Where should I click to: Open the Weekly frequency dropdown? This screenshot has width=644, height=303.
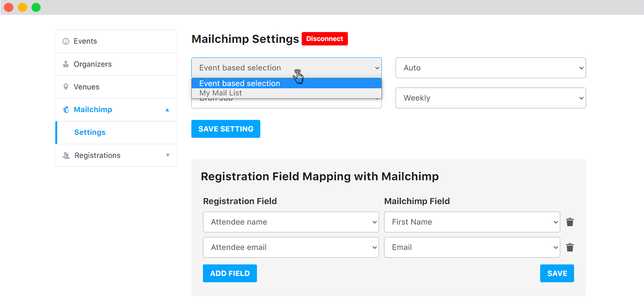click(x=491, y=98)
